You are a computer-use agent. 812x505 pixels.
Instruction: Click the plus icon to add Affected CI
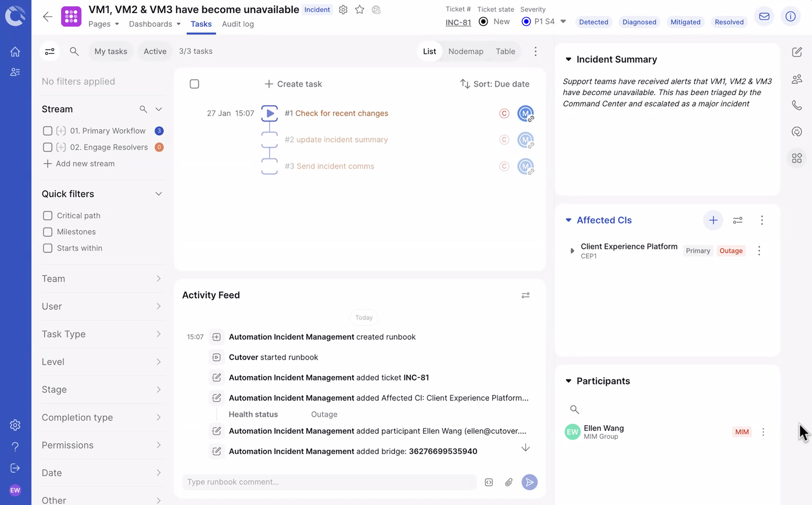(x=713, y=220)
